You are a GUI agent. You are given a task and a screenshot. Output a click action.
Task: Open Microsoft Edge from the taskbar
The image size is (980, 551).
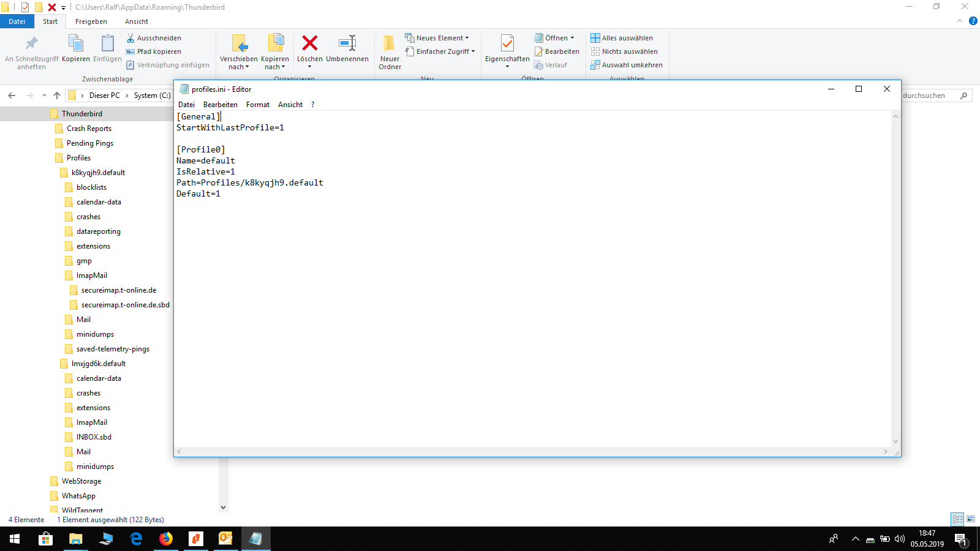coord(136,539)
